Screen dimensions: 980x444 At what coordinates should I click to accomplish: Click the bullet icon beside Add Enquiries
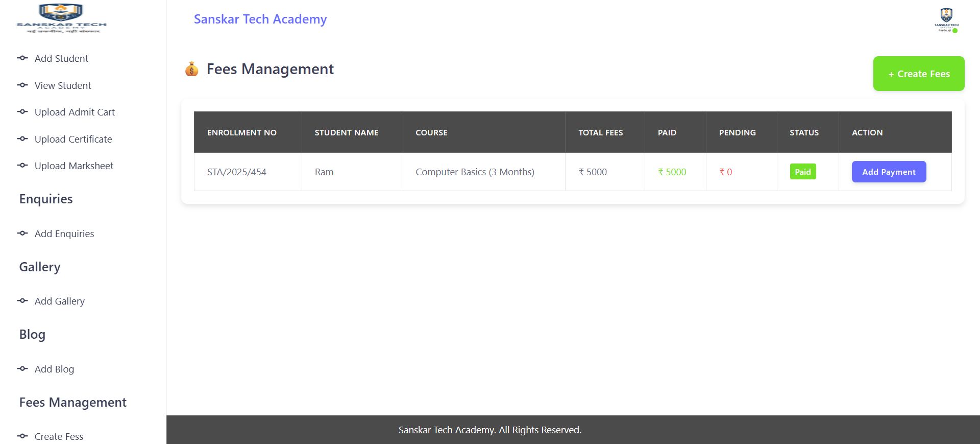22,233
